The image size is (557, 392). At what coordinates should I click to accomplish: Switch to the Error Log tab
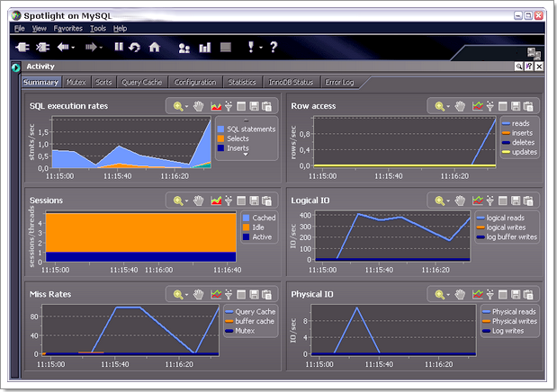pyautogui.click(x=339, y=82)
